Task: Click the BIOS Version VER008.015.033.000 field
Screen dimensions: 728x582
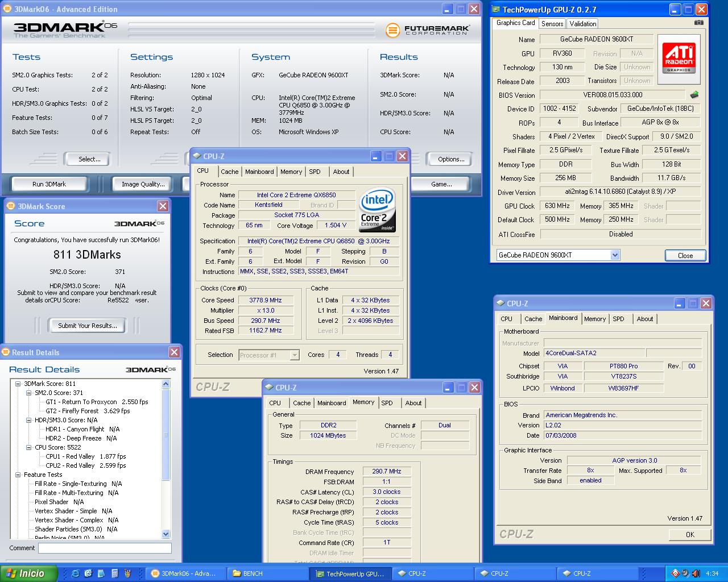Action: click(613, 95)
